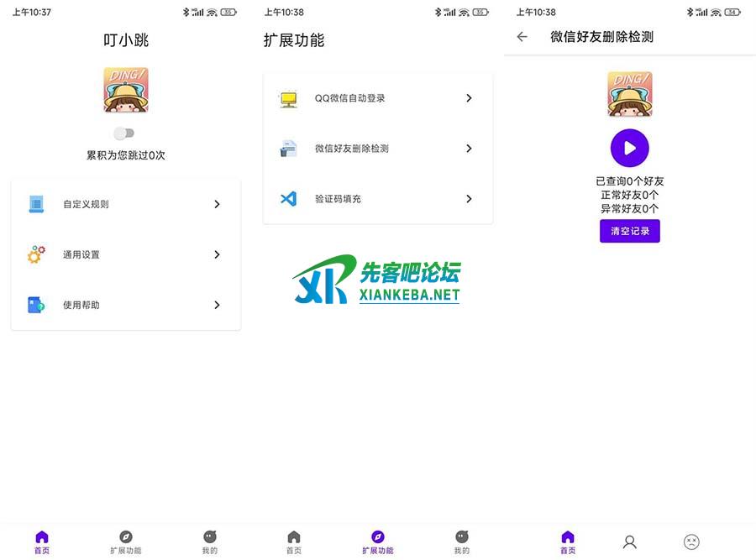Switch to 我的 tab on the 叮小跳 home screen

(210, 542)
